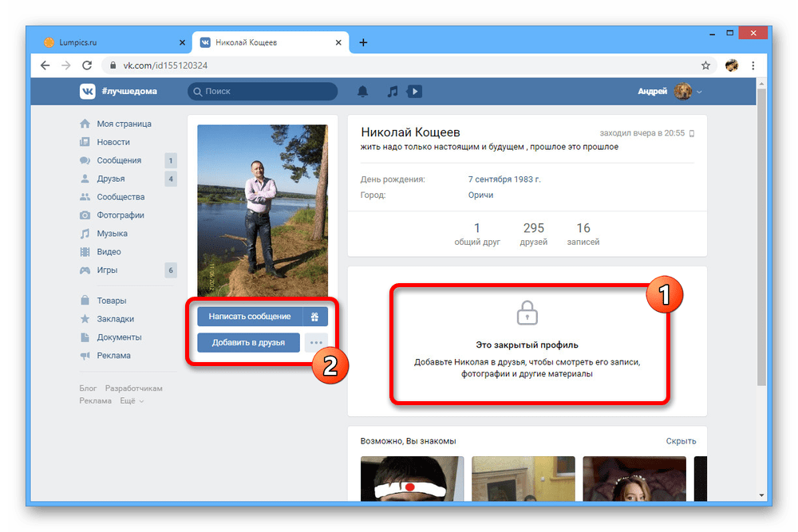
Task: Open Chrome three-dot menu
Action: coord(752,65)
